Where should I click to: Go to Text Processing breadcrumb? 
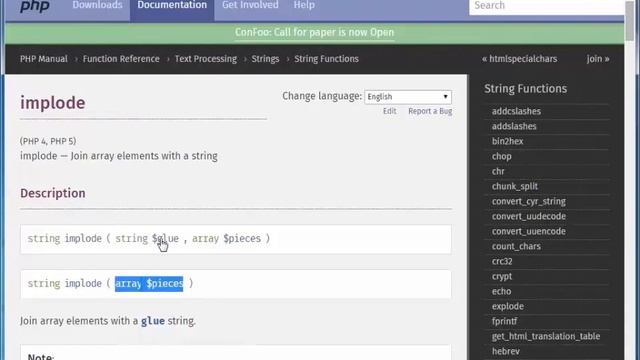(206, 59)
